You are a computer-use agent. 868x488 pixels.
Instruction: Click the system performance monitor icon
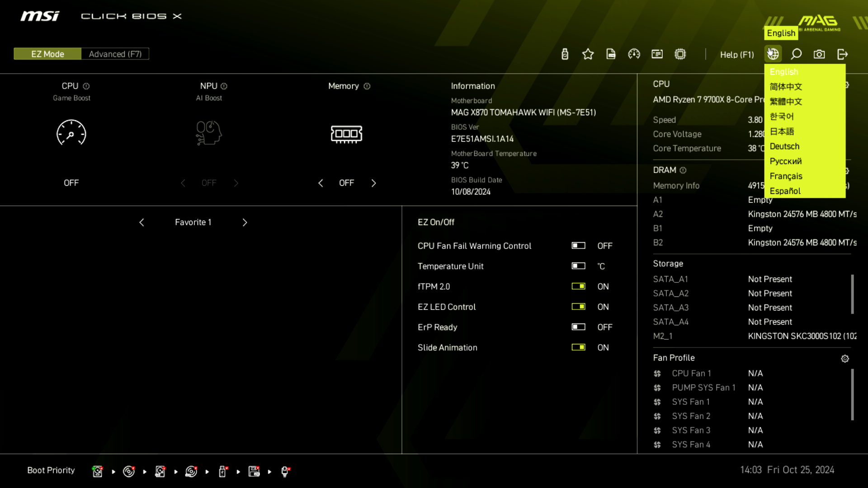[x=634, y=54]
